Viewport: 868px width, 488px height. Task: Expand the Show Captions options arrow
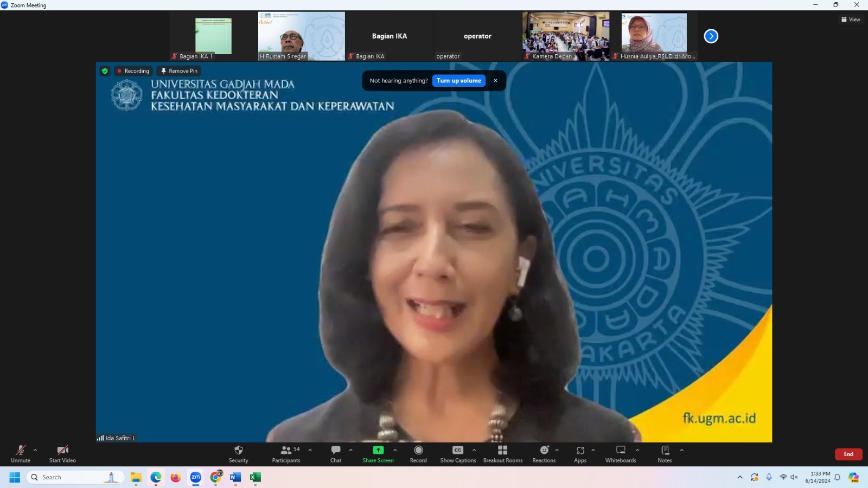click(x=474, y=450)
